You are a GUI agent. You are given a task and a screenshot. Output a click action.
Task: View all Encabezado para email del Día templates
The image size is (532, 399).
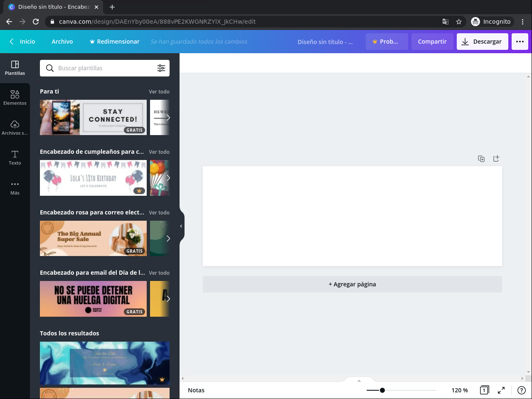pyautogui.click(x=159, y=273)
